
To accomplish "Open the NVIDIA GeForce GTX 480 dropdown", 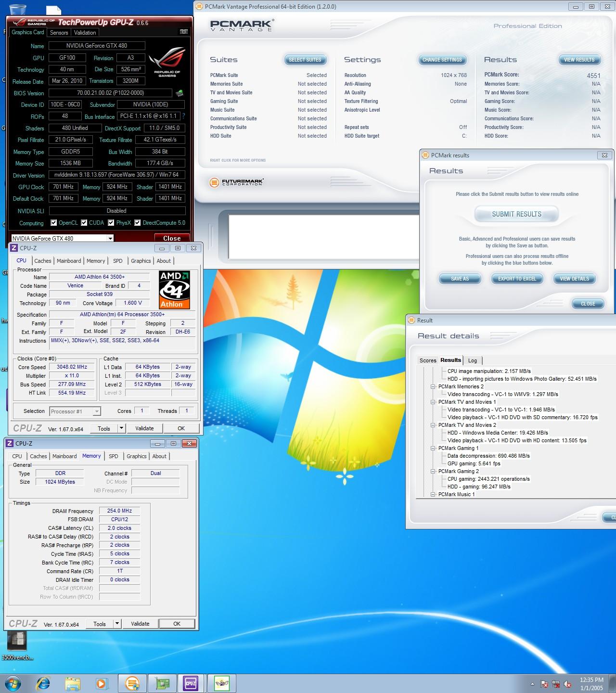I will click(110, 238).
